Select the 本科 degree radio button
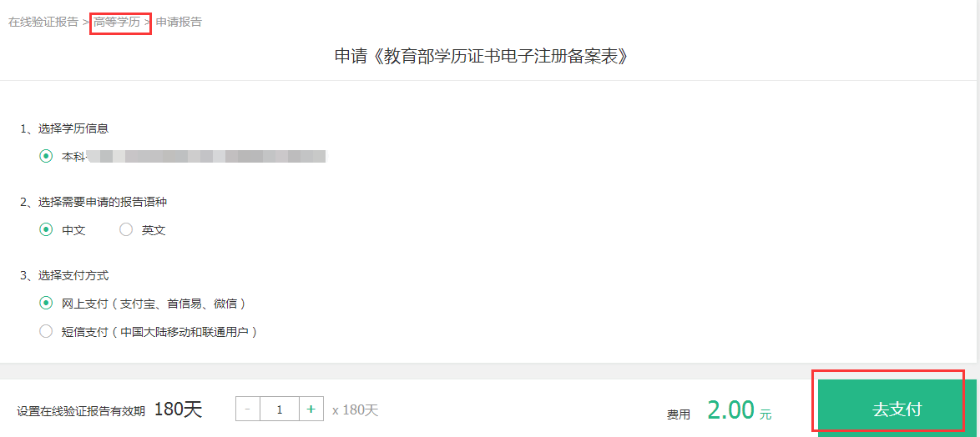Image resolution: width=980 pixels, height=437 pixels. (46, 156)
